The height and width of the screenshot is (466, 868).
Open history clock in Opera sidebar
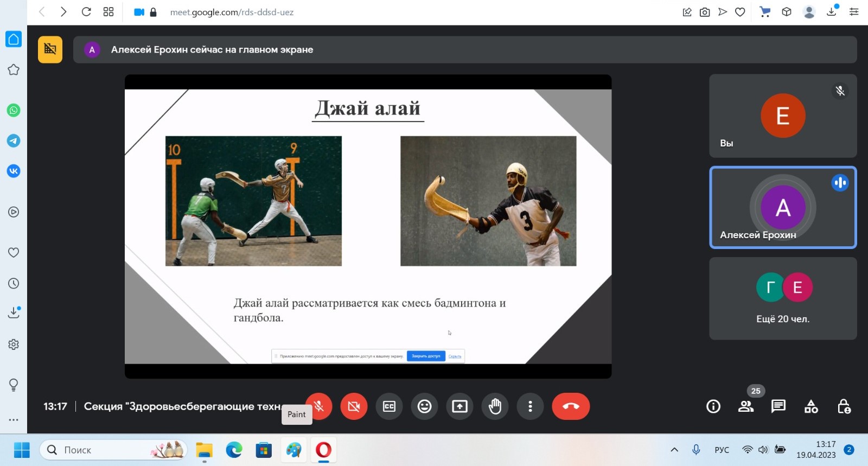coord(14,283)
